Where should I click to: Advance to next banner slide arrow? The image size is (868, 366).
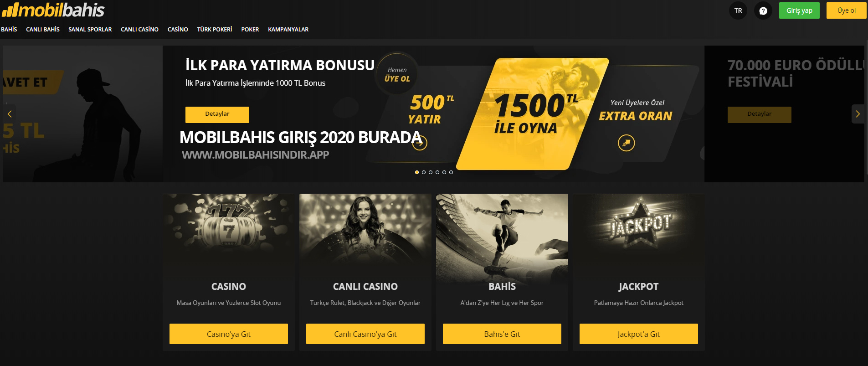point(858,114)
